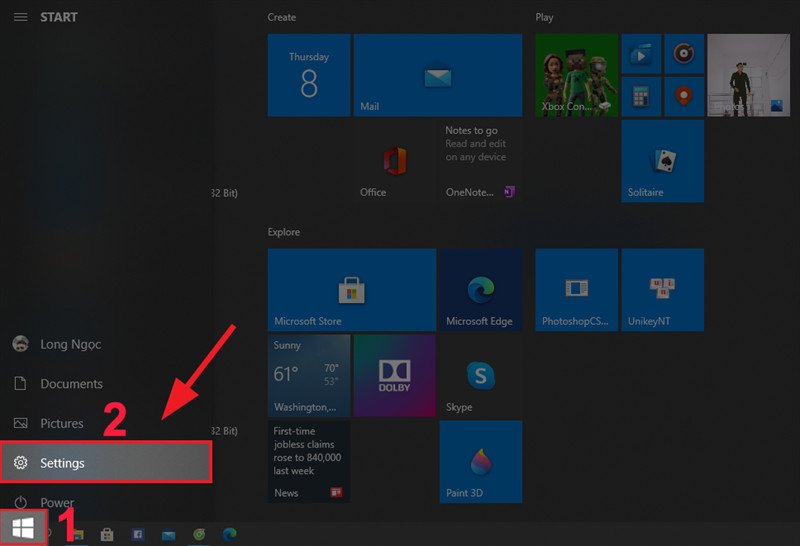This screenshot has height=546, width=800.
Task: Expand the Start hamburger menu
Action: [20, 17]
